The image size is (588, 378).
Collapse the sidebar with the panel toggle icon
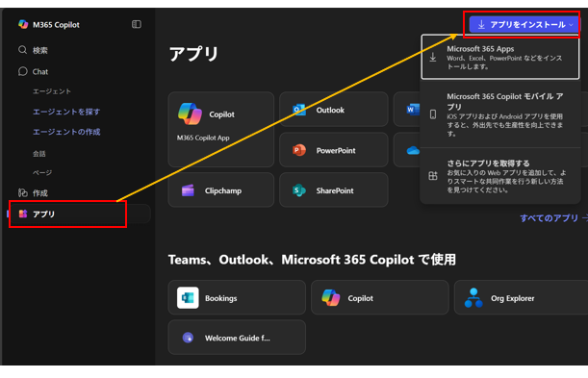coord(137,24)
